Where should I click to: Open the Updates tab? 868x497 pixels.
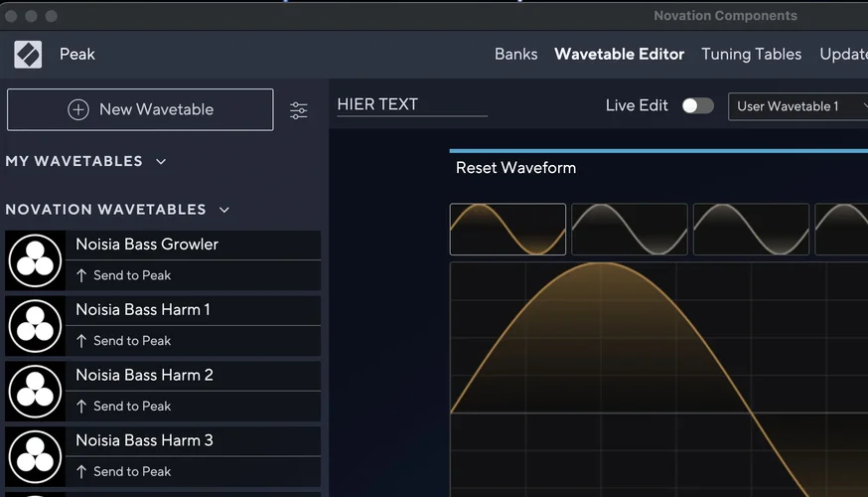tap(843, 55)
